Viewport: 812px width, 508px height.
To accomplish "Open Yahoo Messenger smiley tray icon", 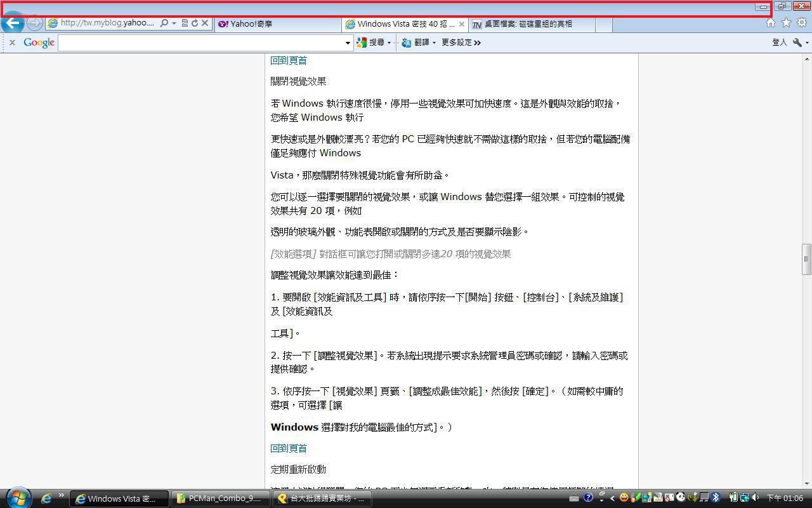I will pyautogui.click(x=624, y=498).
